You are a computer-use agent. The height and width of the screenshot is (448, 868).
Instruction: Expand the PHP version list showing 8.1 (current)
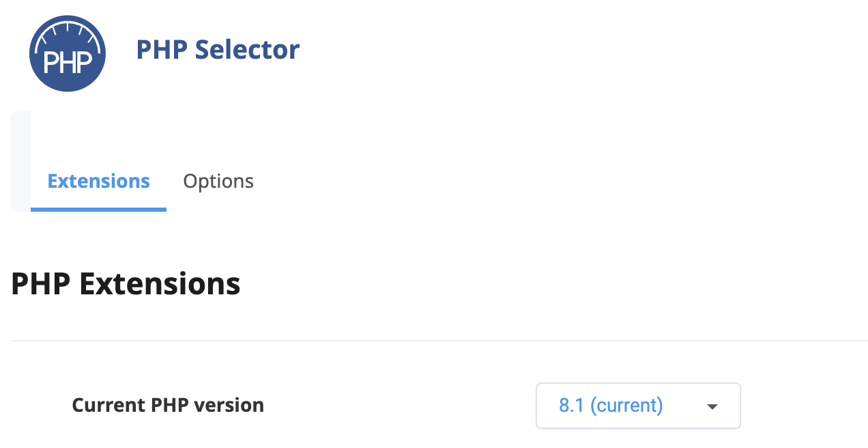click(x=638, y=406)
